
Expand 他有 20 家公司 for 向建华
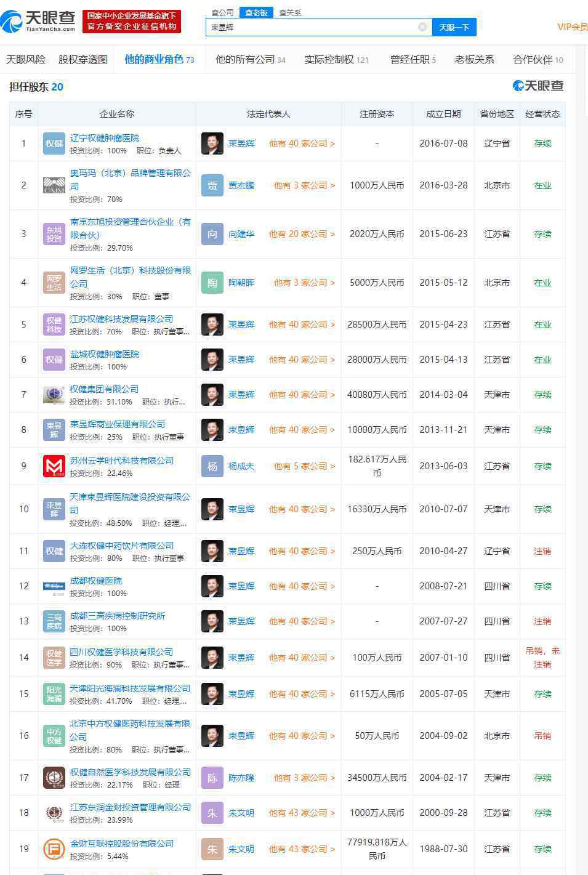coord(302,234)
